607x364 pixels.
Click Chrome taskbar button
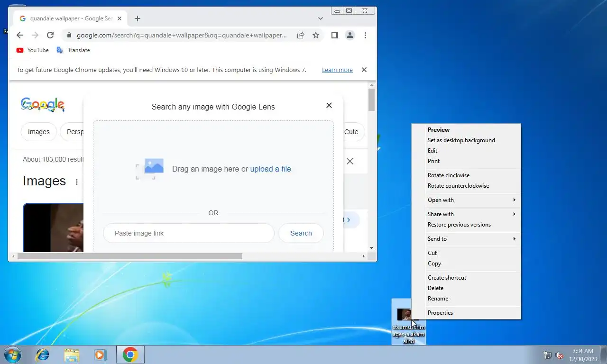pos(130,355)
